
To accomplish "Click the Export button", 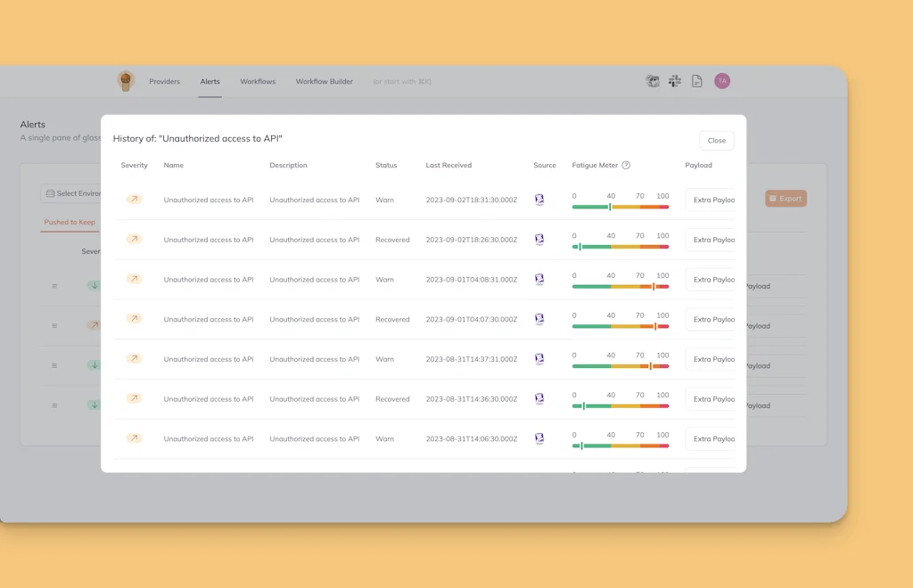I will [786, 199].
